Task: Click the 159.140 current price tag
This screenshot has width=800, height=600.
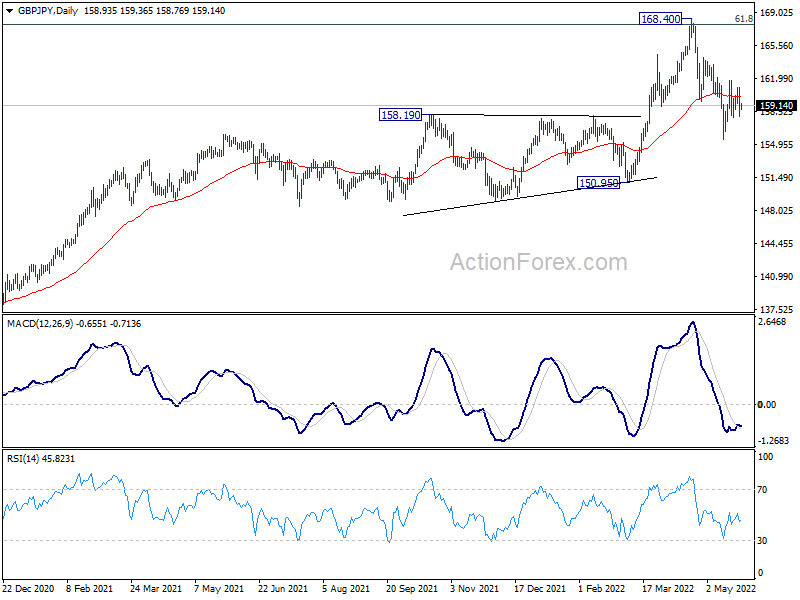Action: (x=776, y=106)
